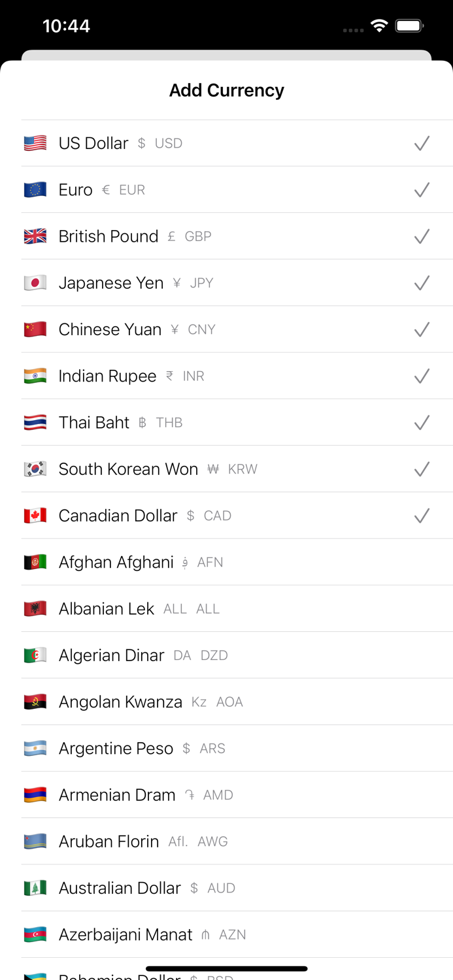Select the Angolan Kwanza currency
The width and height of the screenshot is (453, 980).
click(x=226, y=702)
